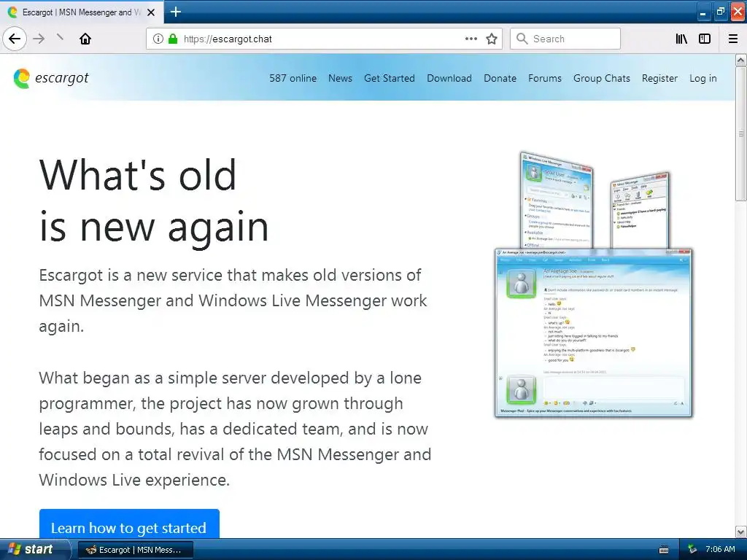
Task: Open the Windows Start button
Action: (34, 550)
